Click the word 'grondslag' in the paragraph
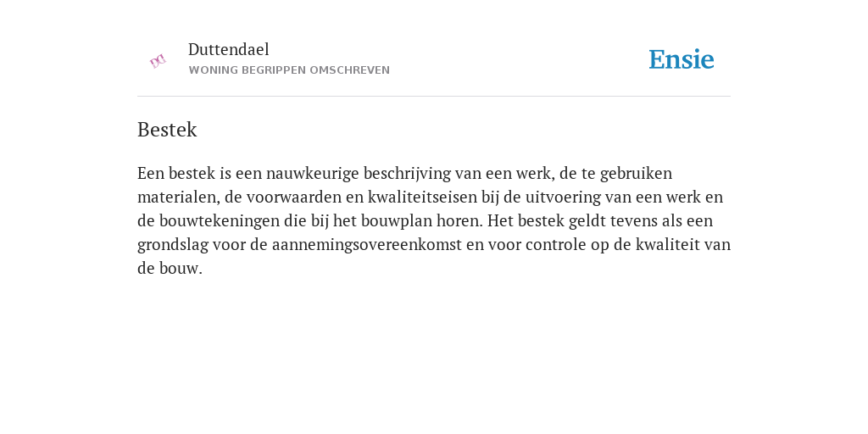This screenshot has height=434, width=868. (173, 245)
